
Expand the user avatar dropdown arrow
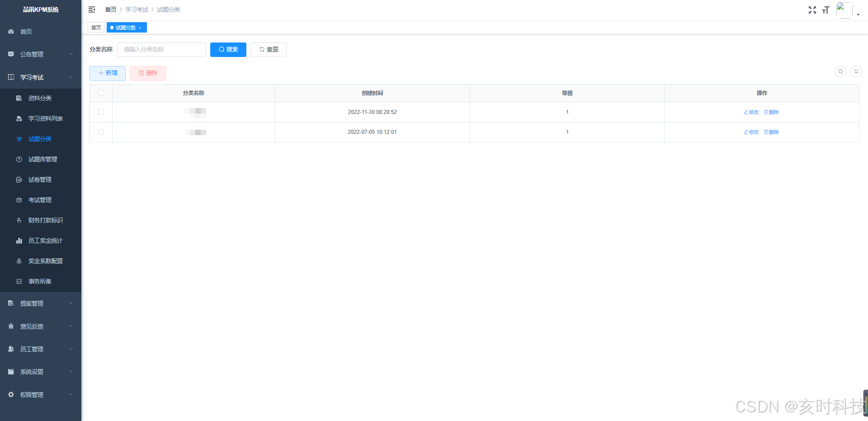point(858,14)
